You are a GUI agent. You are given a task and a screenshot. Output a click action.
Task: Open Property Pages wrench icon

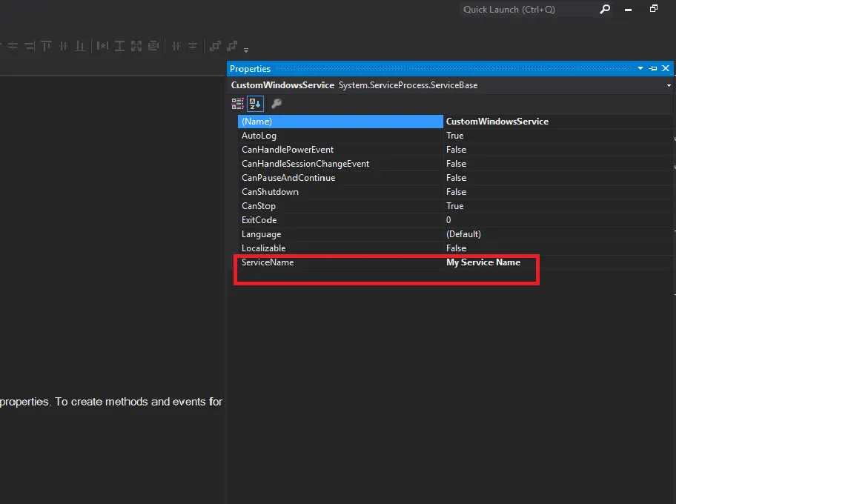[277, 104]
